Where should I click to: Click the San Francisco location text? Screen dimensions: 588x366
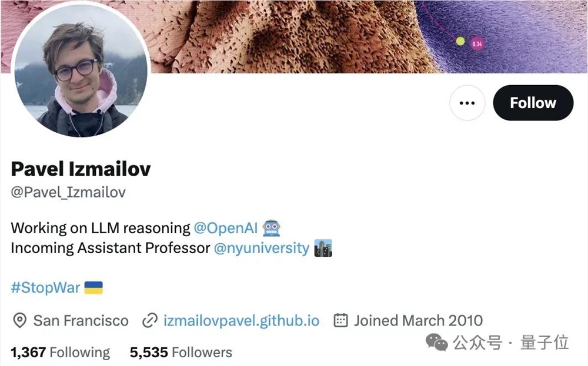click(81, 321)
